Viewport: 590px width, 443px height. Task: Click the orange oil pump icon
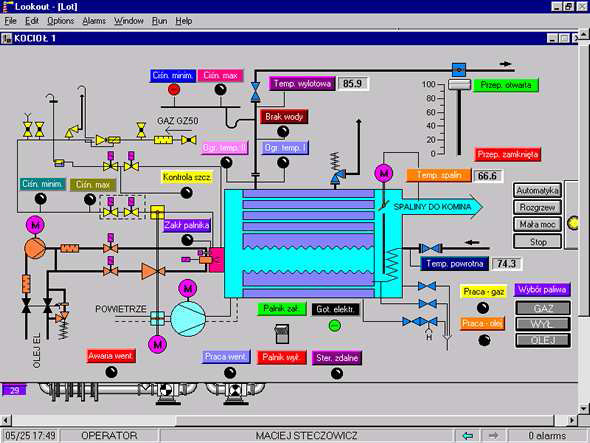click(35, 248)
